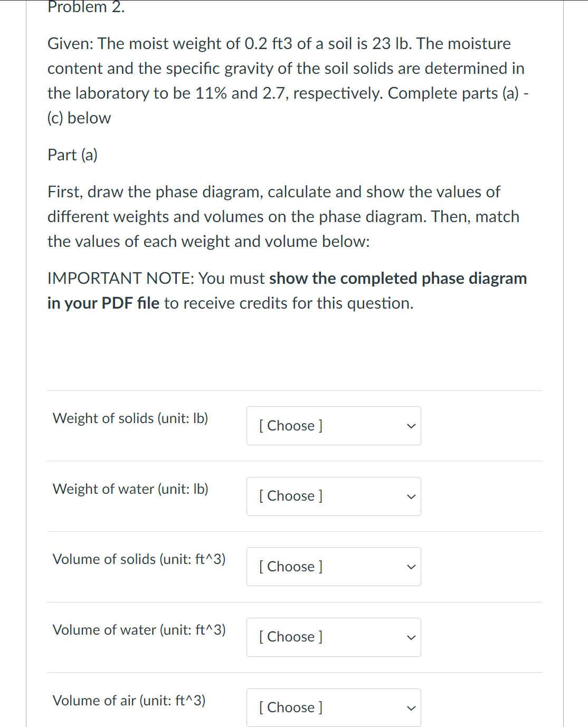Click the Volume of water label
This screenshot has height=727, width=588.
[x=139, y=630]
